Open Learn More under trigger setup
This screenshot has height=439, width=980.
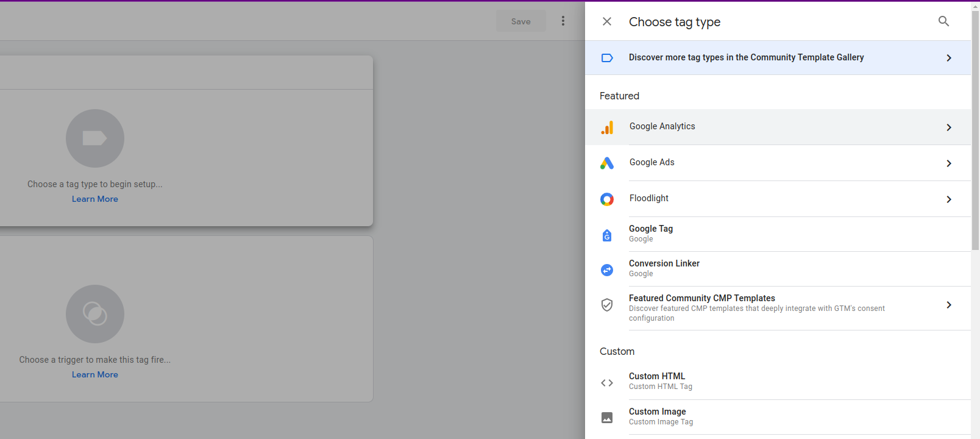point(95,374)
